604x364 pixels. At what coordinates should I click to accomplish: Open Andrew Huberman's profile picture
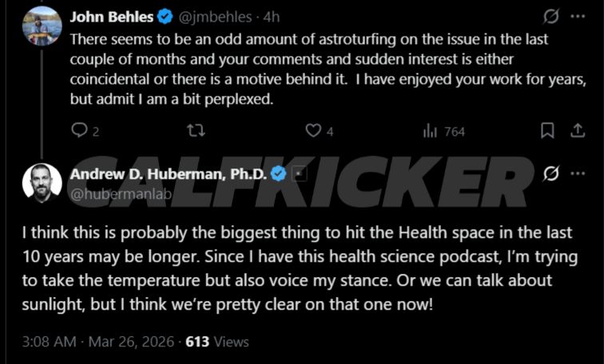click(x=42, y=183)
